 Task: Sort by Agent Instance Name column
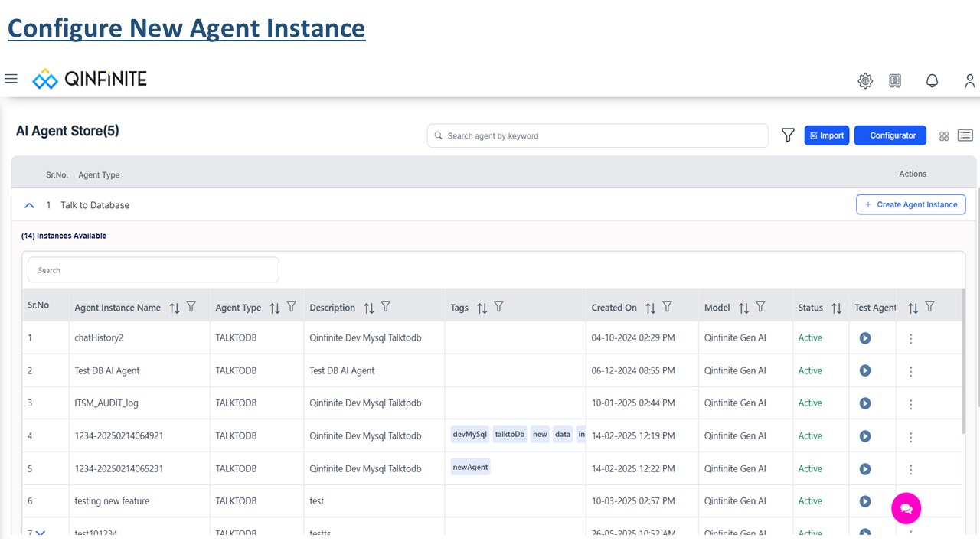coord(175,308)
